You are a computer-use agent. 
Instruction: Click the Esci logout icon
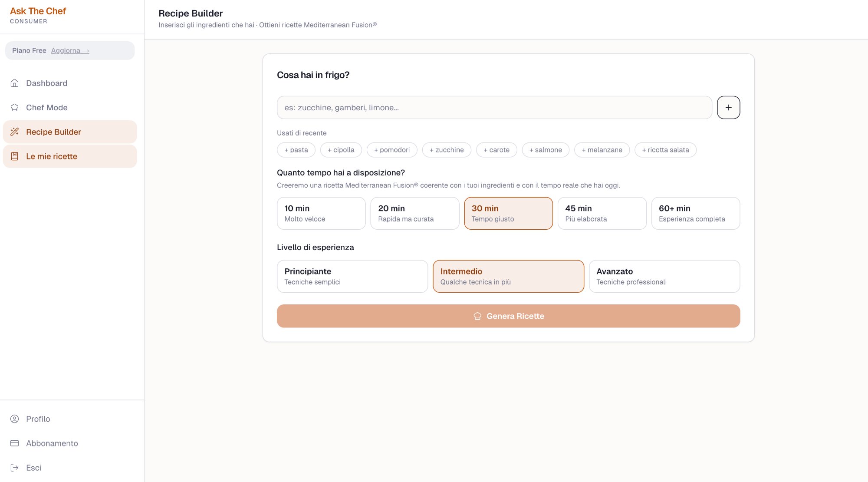(14, 467)
